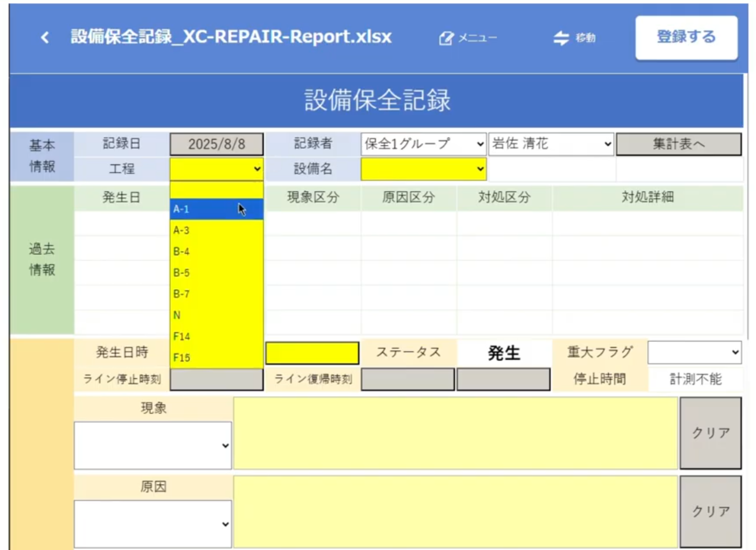This screenshot has height=550, width=756.
Task: Click the 移動 swap arrows icon
Action: point(561,38)
